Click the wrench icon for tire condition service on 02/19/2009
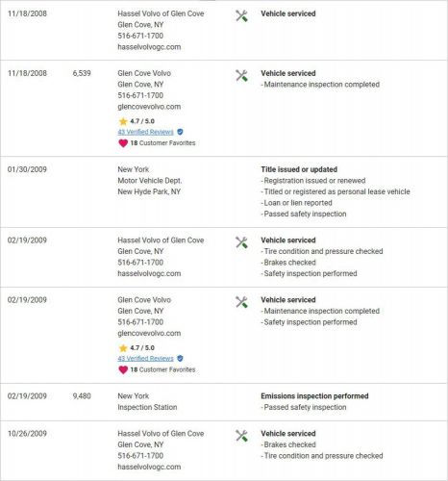The width and height of the screenshot is (448, 481). point(241,242)
